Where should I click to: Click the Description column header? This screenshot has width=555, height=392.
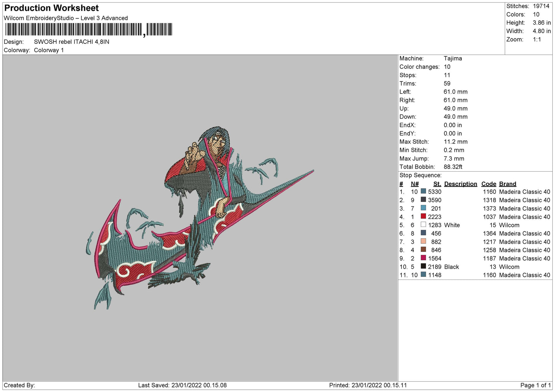[460, 184]
